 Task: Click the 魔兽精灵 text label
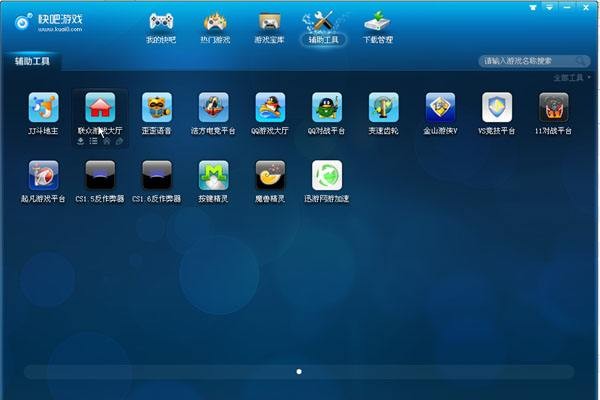tap(270, 199)
